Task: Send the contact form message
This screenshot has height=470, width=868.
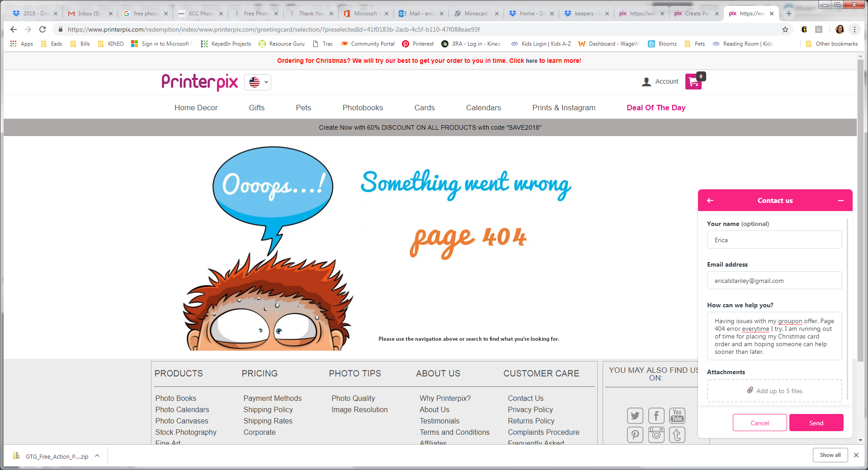Action: (816, 423)
